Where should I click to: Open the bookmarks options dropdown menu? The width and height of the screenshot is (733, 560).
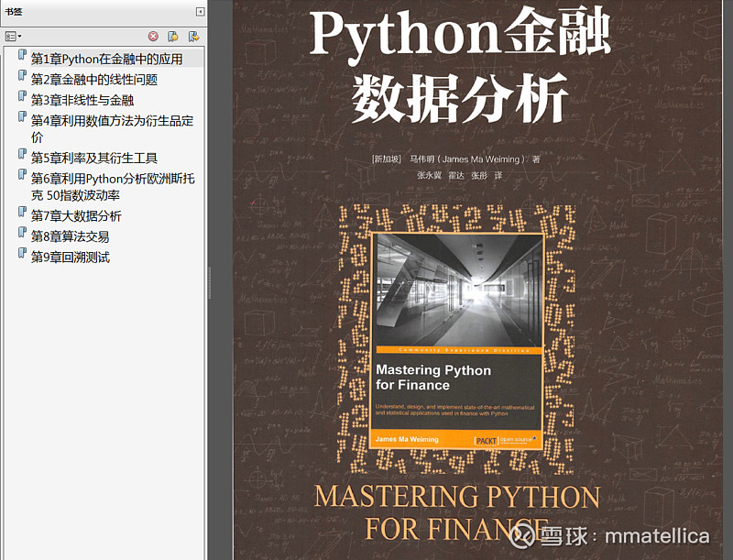[x=13, y=37]
